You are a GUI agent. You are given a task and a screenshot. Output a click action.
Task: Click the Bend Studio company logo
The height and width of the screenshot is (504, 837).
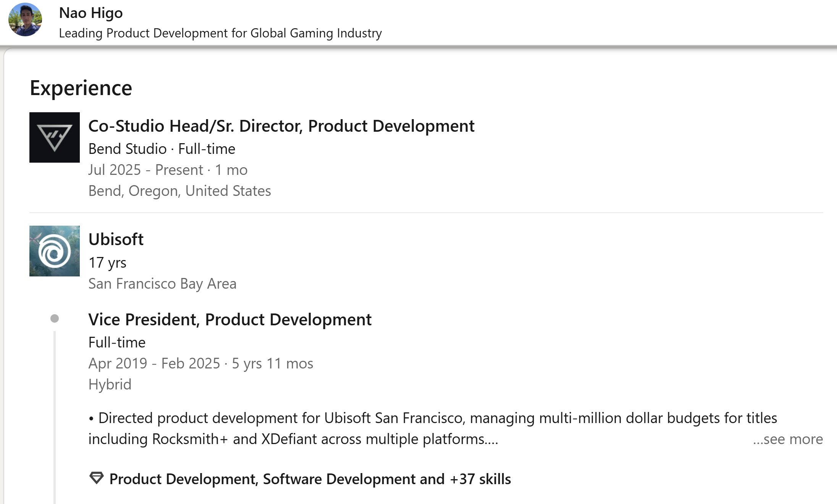pyautogui.click(x=55, y=137)
